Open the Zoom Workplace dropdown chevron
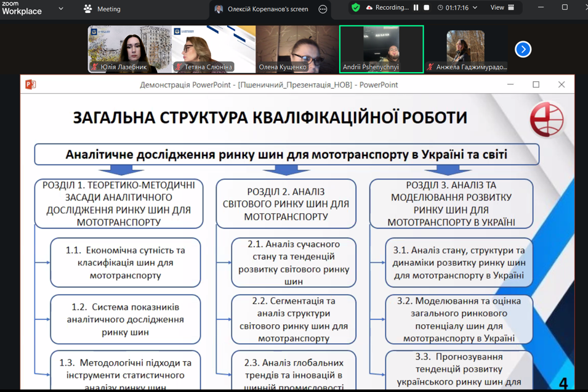Screen dimensions: 588x392 click(x=61, y=9)
